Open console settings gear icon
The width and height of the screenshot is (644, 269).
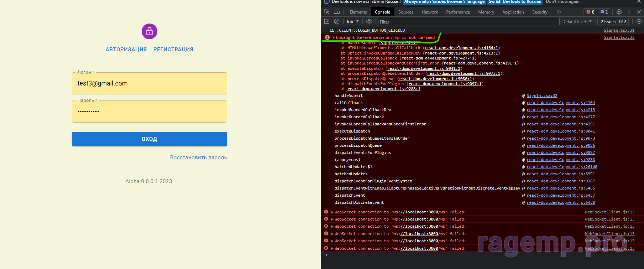click(639, 22)
